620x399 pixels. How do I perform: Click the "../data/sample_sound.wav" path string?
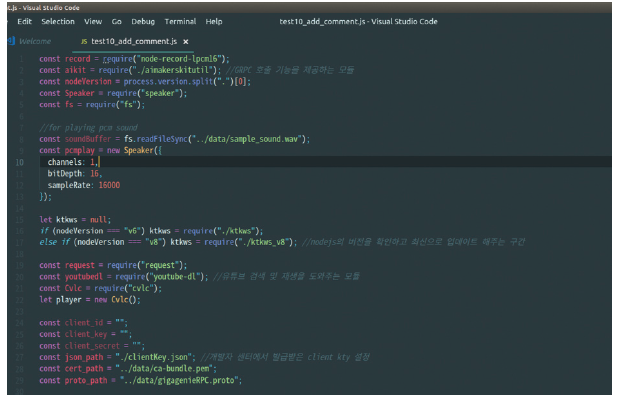[247, 139]
